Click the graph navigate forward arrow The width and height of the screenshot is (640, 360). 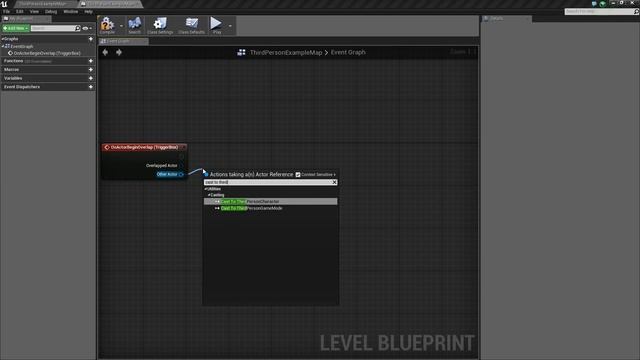point(119,52)
